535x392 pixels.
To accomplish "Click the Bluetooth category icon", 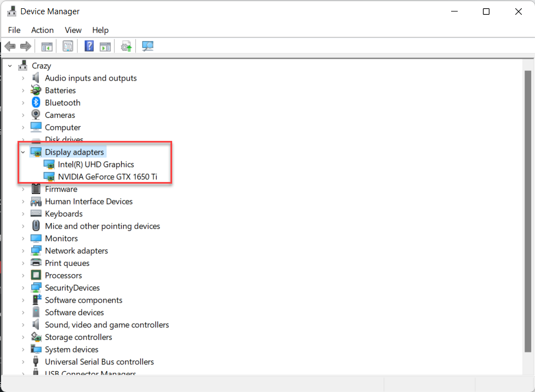I will coord(36,103).
